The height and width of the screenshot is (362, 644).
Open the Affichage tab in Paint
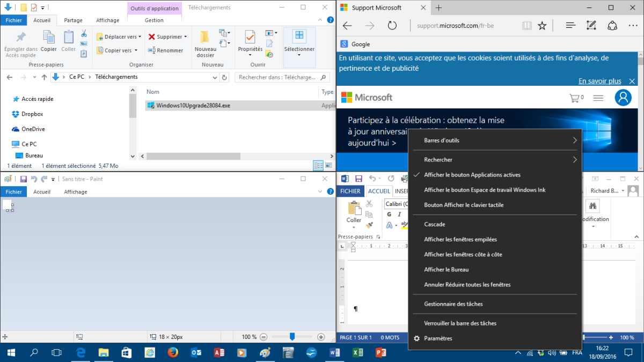click(x=76, y=191)
